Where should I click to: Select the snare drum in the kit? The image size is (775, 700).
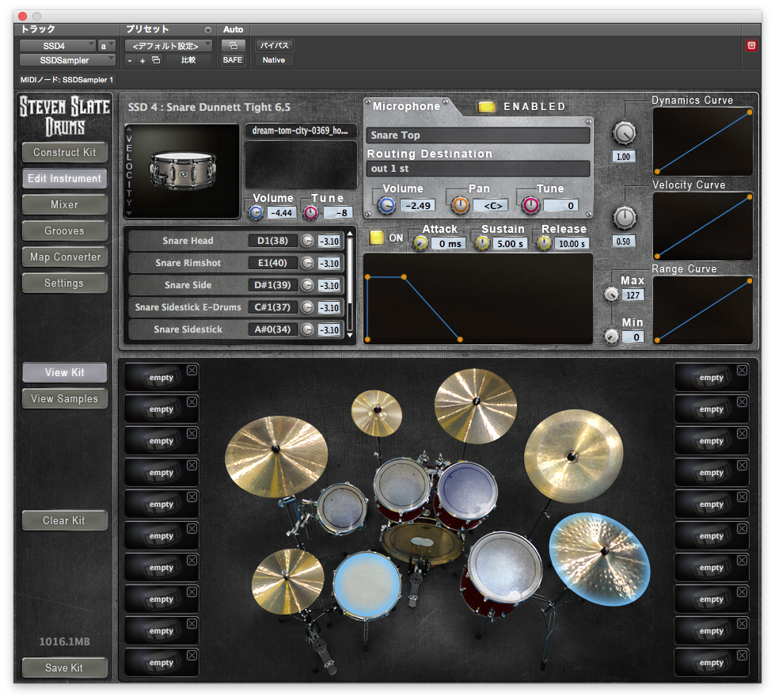(x=367, y=585)
